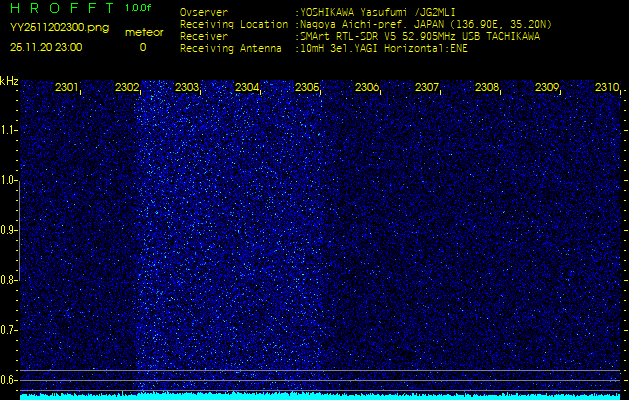Select the 0.8 frequency axis label
The width and height of the screenshot is (629, 400).
tap(9, 280)
